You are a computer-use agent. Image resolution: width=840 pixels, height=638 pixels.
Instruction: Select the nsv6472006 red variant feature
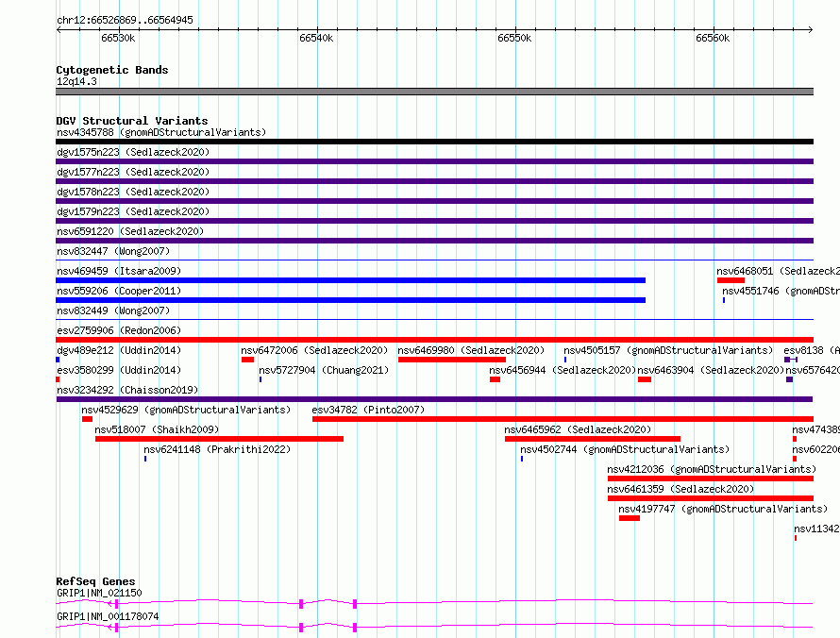click(247, 360)
